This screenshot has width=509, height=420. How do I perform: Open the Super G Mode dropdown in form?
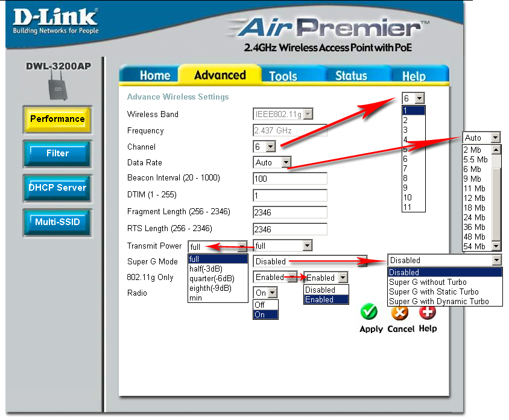pyautogui.click(x=310, y=261)
